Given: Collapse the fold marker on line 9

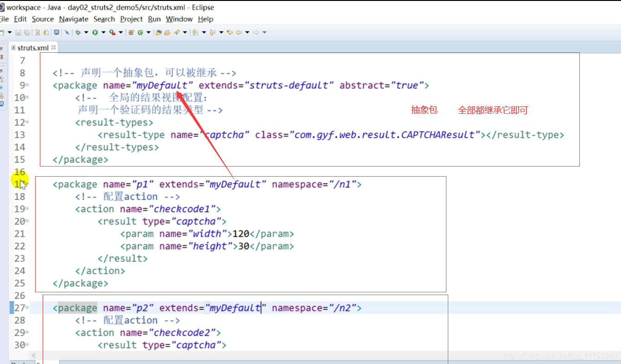Looking at the screenshot, I should click(x=27, y=85).
